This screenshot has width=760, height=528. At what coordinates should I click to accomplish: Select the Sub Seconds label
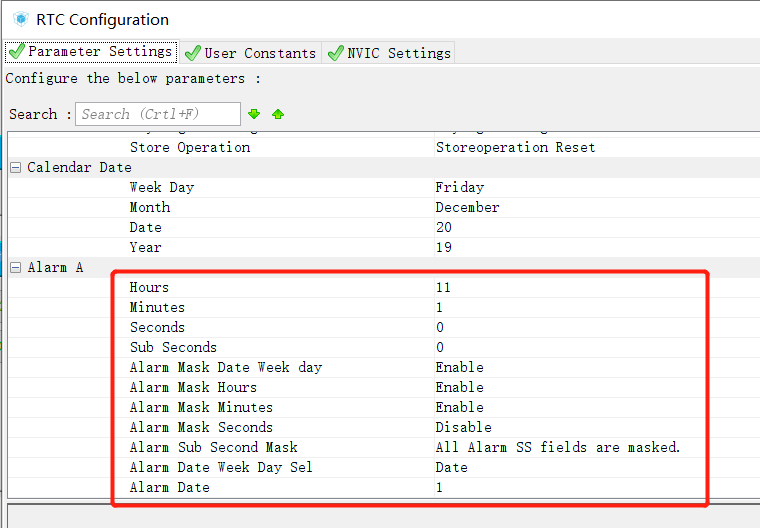pos(173,347)
